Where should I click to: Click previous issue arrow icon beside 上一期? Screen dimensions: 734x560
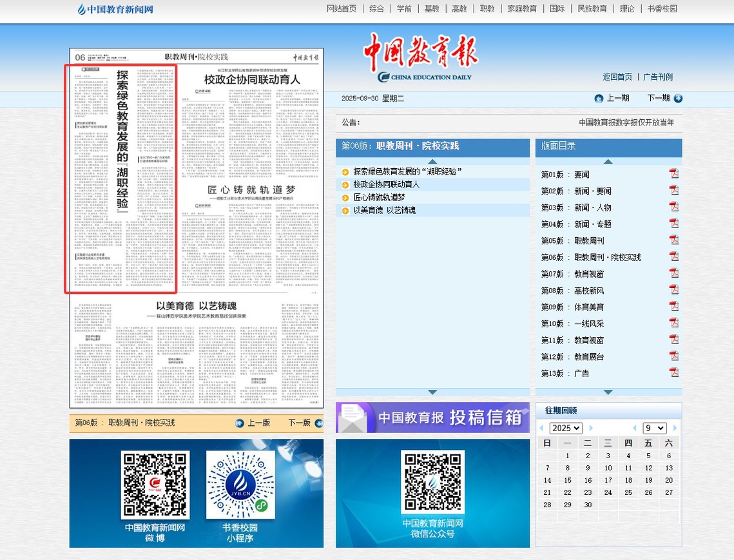(x=599, y=99)
